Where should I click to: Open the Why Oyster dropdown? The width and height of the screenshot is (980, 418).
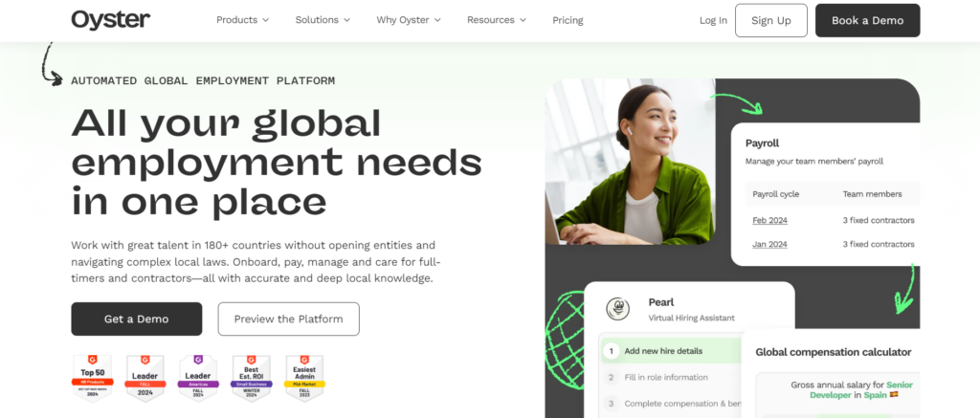(x=408, y=20)
